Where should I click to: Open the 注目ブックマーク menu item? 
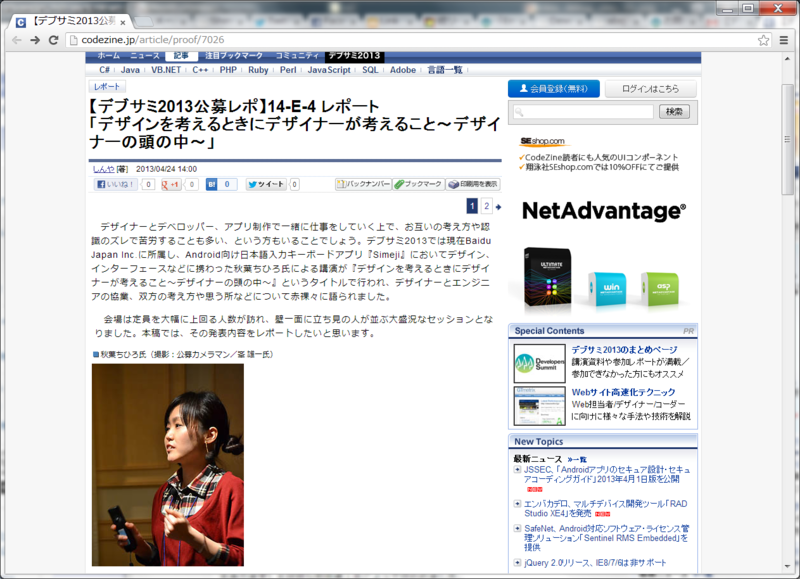point(234,56)
